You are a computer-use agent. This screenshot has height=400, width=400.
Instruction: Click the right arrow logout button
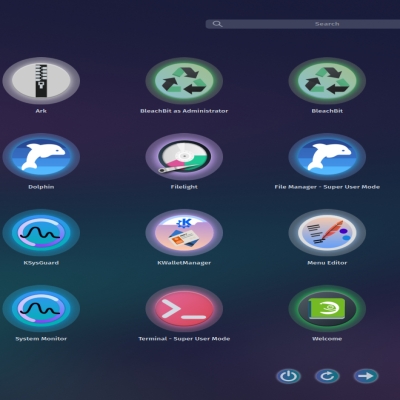click(366, 376)
